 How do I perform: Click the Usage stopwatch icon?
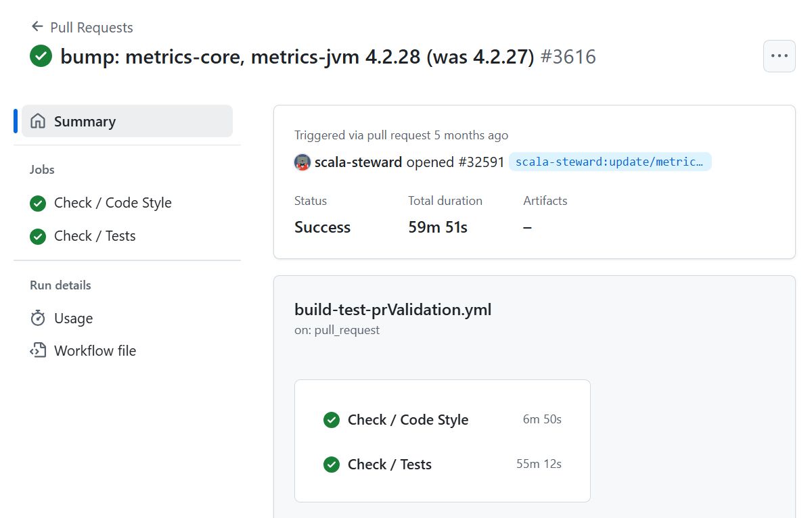coord(38,319)
